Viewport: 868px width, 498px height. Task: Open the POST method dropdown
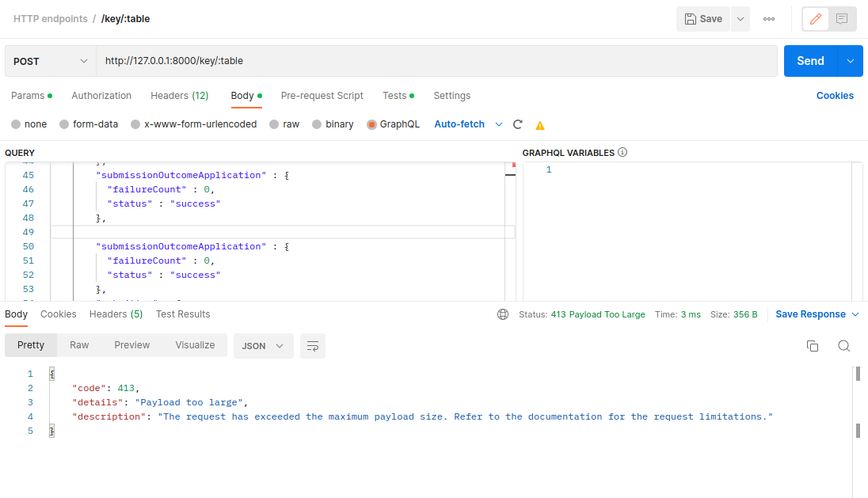51,61
